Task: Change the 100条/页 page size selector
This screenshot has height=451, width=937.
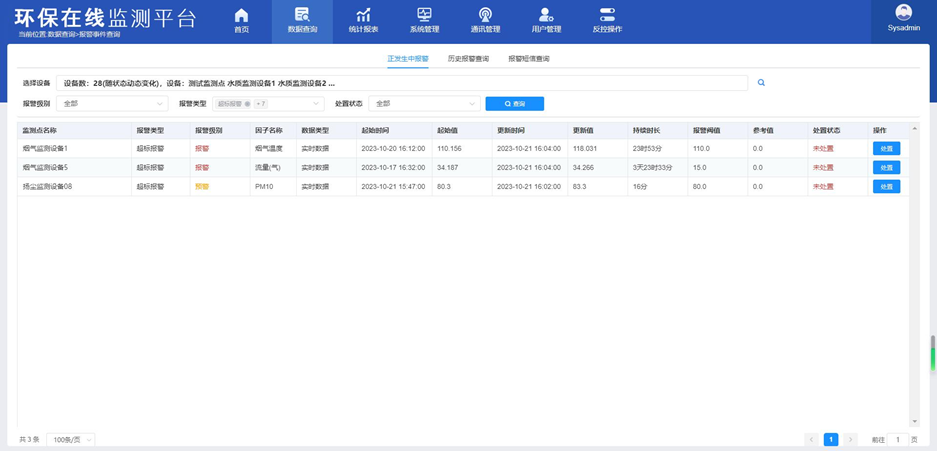Action: click(71, 440)
